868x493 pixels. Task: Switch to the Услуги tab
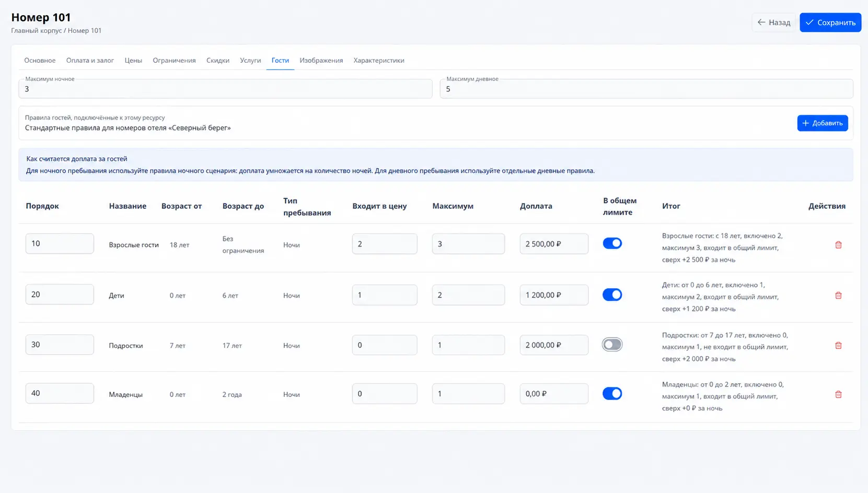250,61
